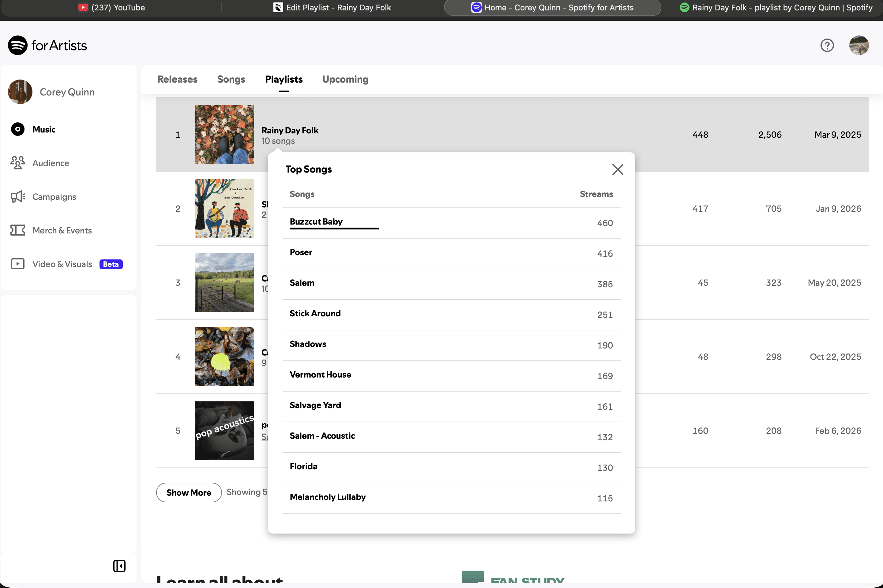Open the Buzzcut Baby song link
883x588 pixels.
click(x=316, y=221)
